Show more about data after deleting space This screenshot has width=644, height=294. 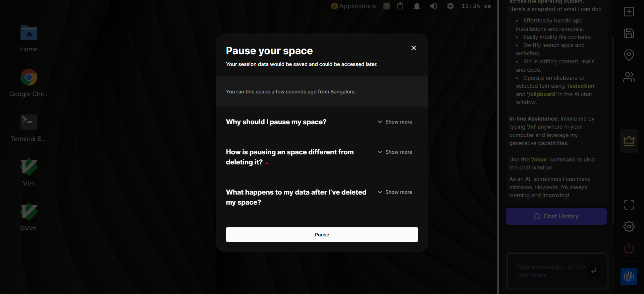pos(395,192)
